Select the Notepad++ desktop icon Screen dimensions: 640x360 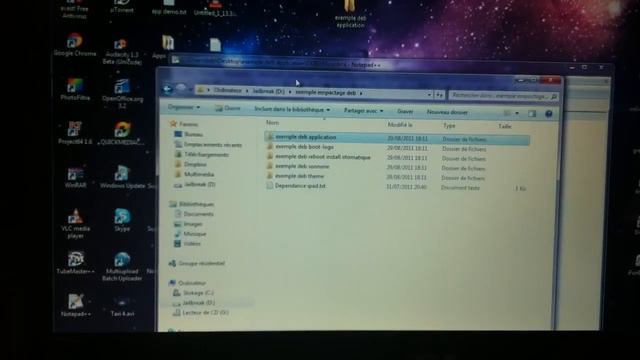click(76, 305)
